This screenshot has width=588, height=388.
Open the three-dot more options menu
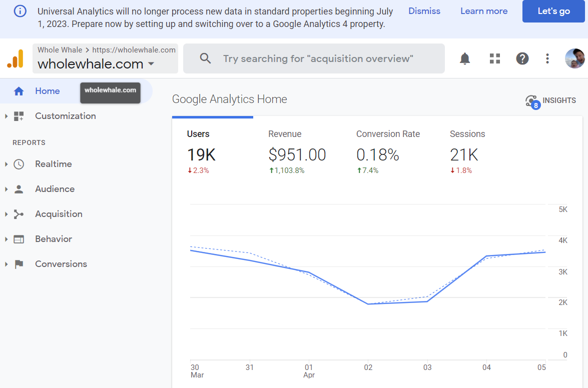547,58
